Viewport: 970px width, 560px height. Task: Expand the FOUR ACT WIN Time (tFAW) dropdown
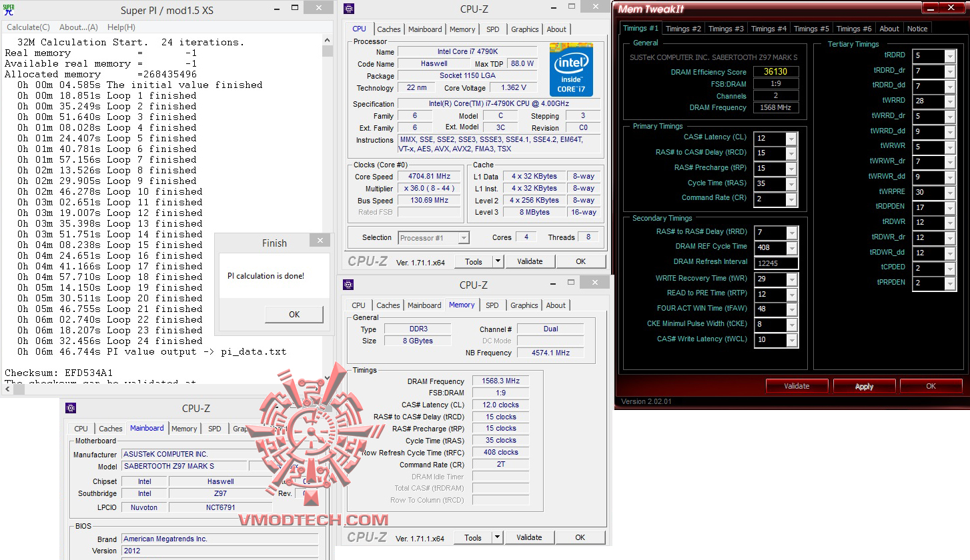pos(791,309)
